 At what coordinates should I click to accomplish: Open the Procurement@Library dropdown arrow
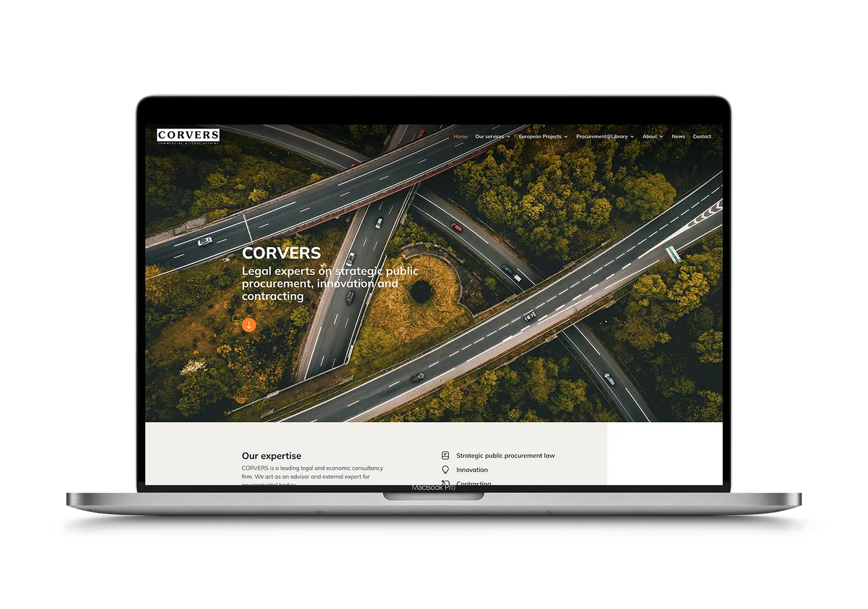click(632, 137)
